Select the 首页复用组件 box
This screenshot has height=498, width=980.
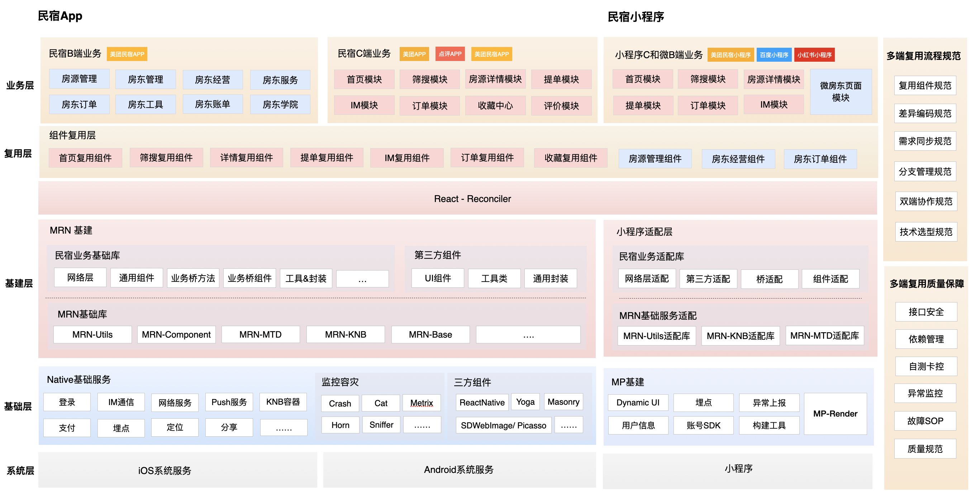pos(85,158)
